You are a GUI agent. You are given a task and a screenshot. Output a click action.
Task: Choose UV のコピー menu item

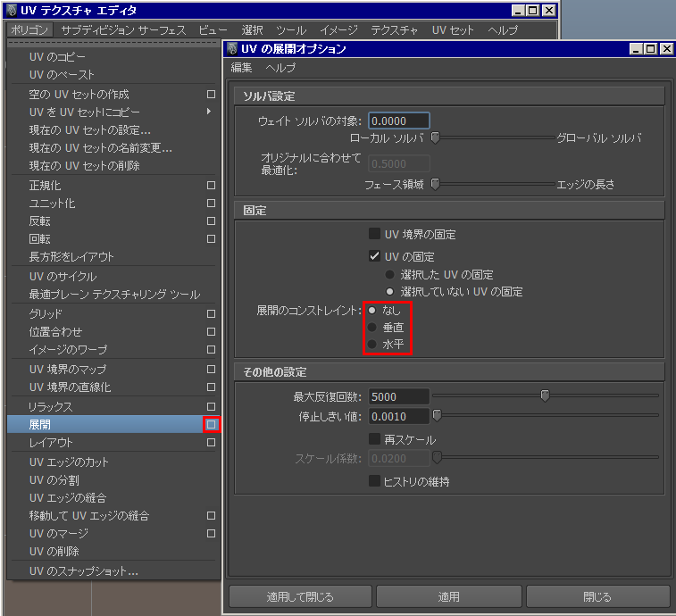113,57
